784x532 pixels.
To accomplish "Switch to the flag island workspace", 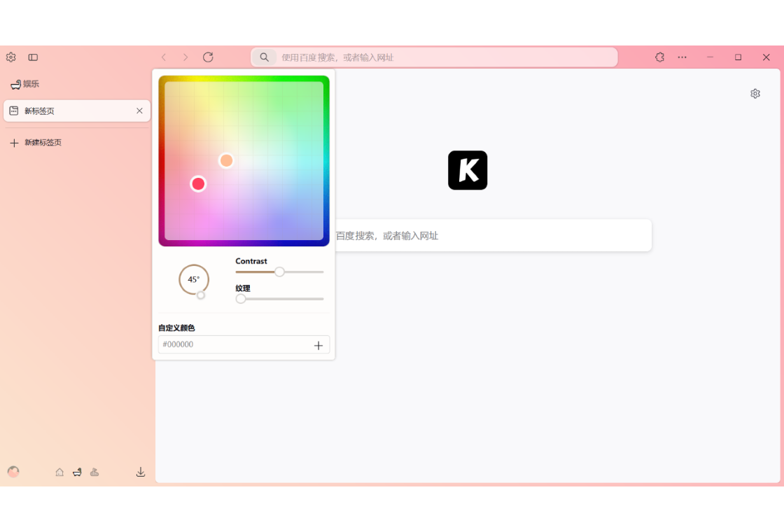I will pos(94,472).
